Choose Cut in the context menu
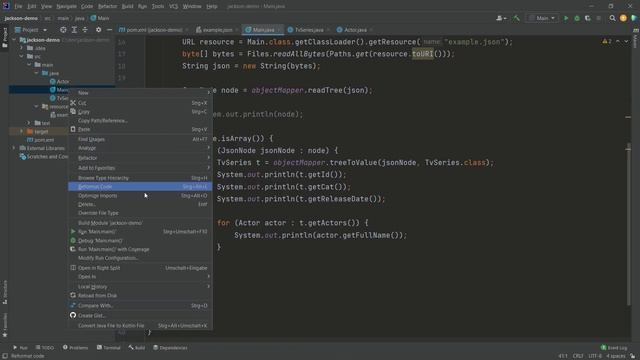The width and height of the screenshot is (640, 360). point(140,103)
